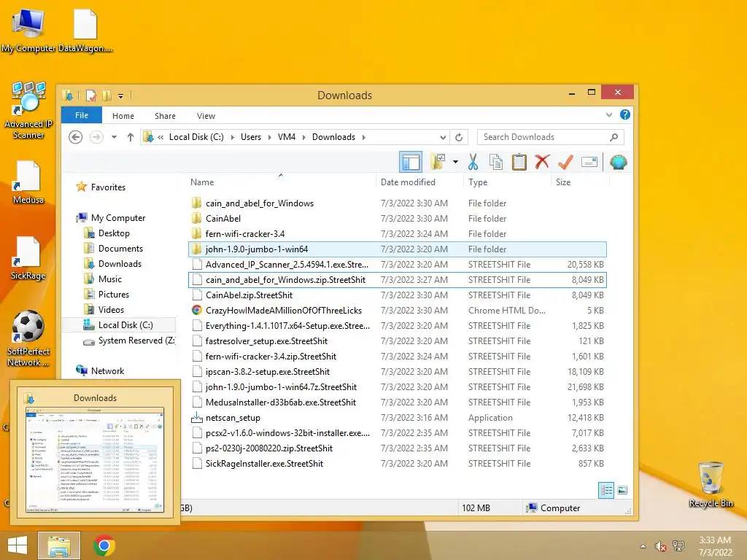
Task: Show hidden tray icons arrow
Action: click(643, 546)
